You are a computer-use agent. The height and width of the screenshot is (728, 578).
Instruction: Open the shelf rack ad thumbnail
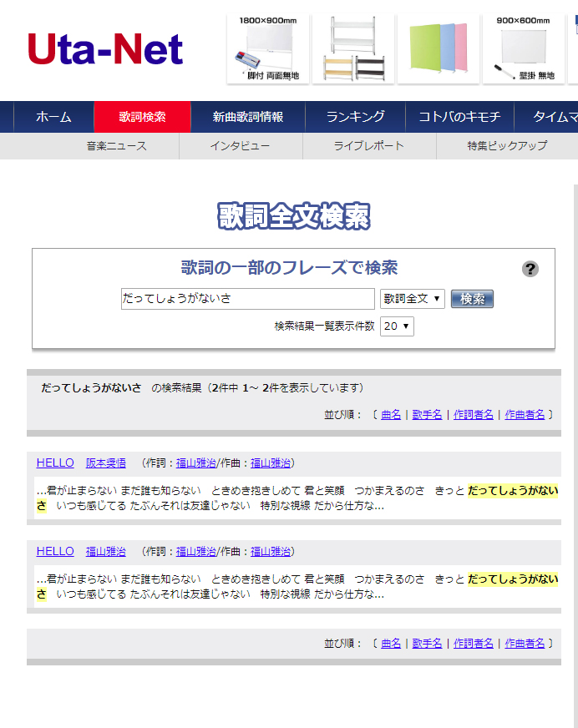pos(352,48)
